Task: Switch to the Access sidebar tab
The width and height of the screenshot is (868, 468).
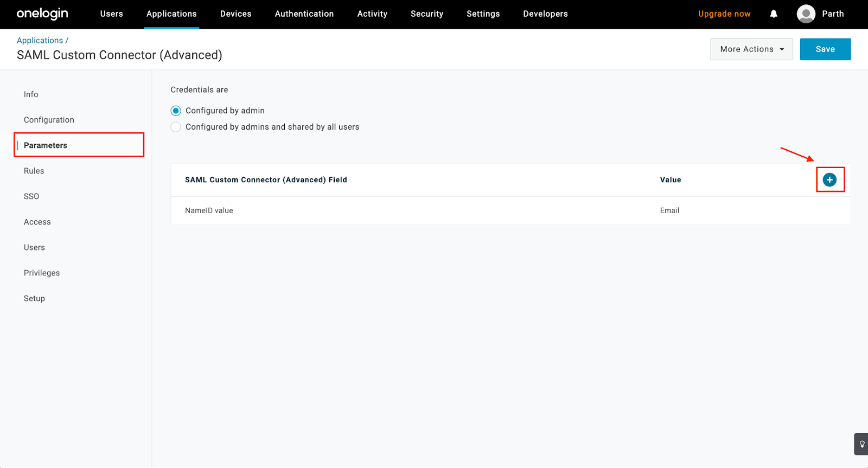Action: coord(37,222)
